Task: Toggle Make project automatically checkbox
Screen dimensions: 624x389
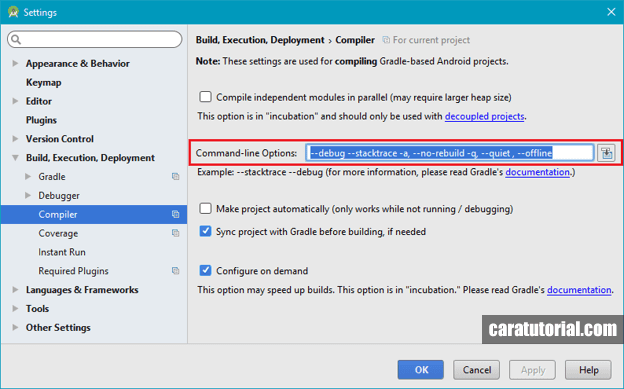Action: [205, 208]
